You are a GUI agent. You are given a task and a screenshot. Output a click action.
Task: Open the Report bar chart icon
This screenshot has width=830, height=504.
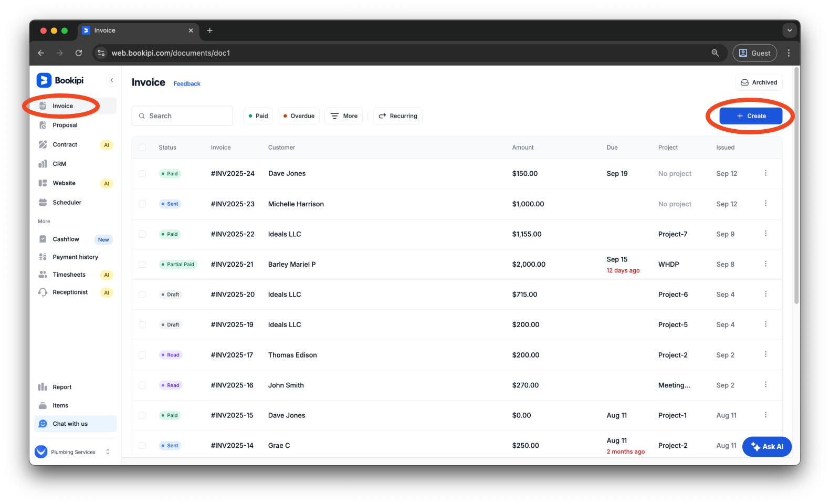pos(43,387)
